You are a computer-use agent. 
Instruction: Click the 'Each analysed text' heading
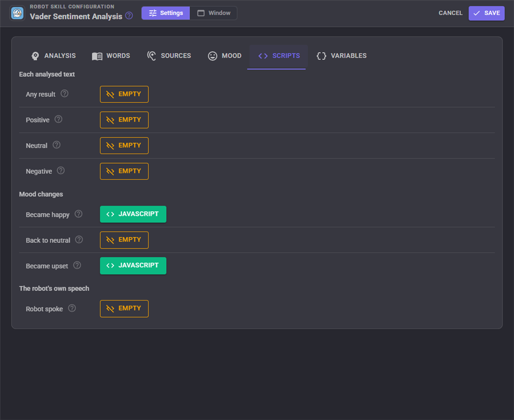coord(47,74)
